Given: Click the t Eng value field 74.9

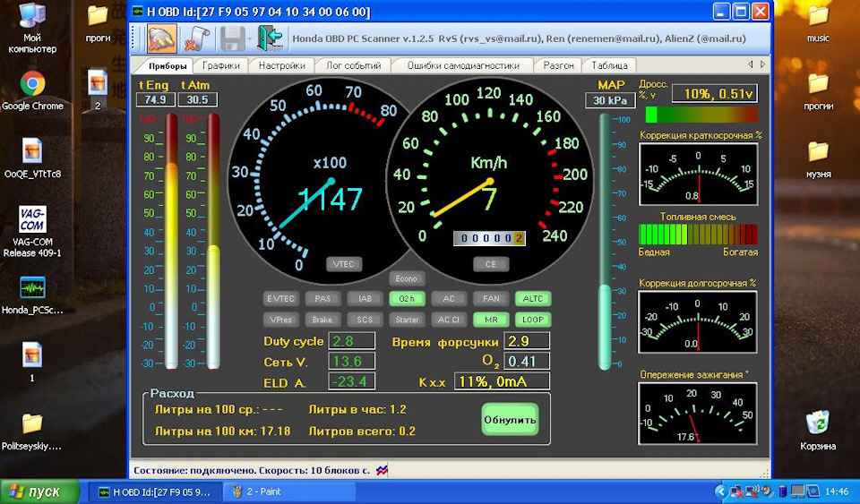Looking at the screenshot, I should 156,99.
